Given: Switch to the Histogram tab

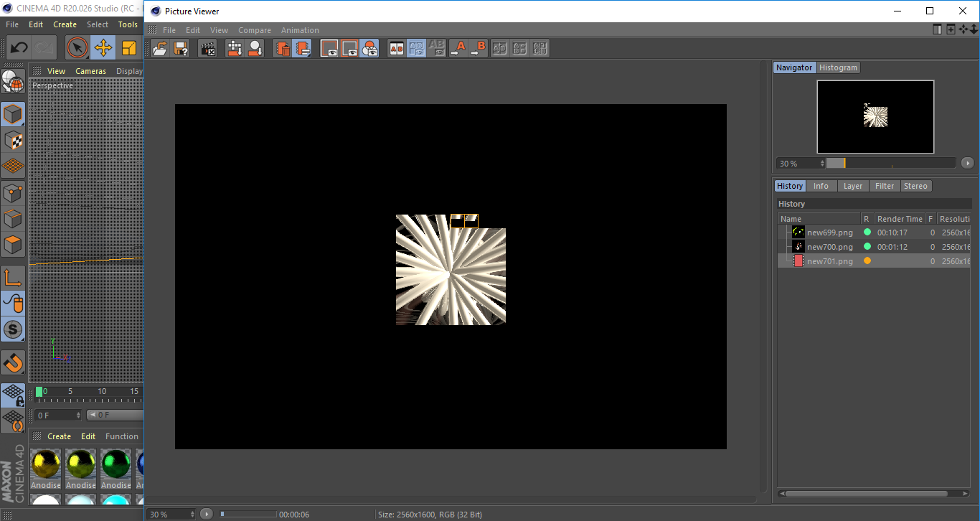Looking at the screenshot, I should tap(838, 67).
